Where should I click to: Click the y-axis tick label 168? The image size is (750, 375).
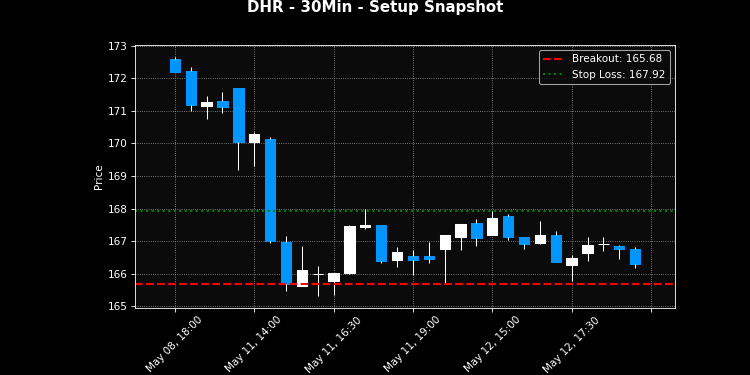pos(117,210)
